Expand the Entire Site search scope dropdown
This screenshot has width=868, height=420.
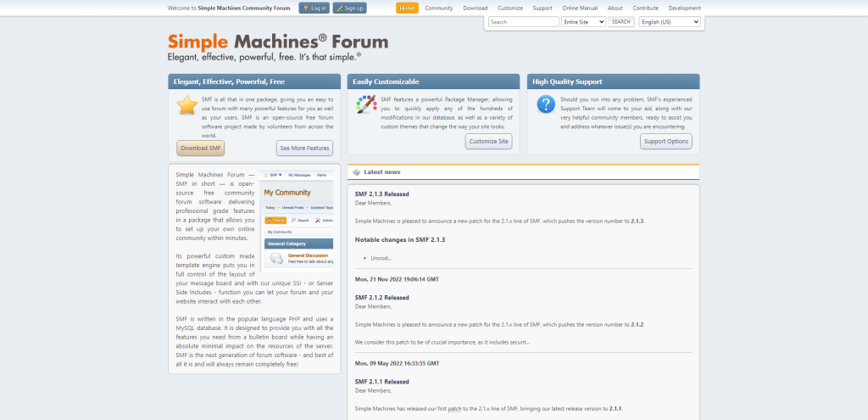583,22
